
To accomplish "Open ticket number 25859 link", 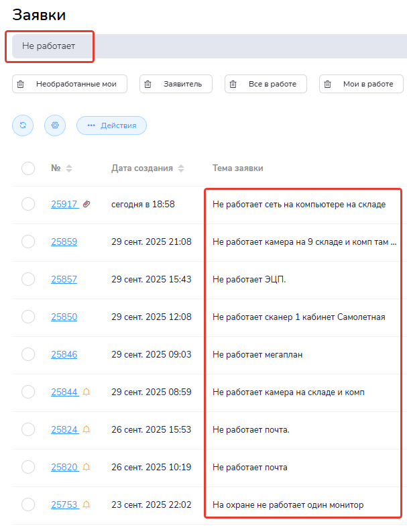I will click(64, 242).
